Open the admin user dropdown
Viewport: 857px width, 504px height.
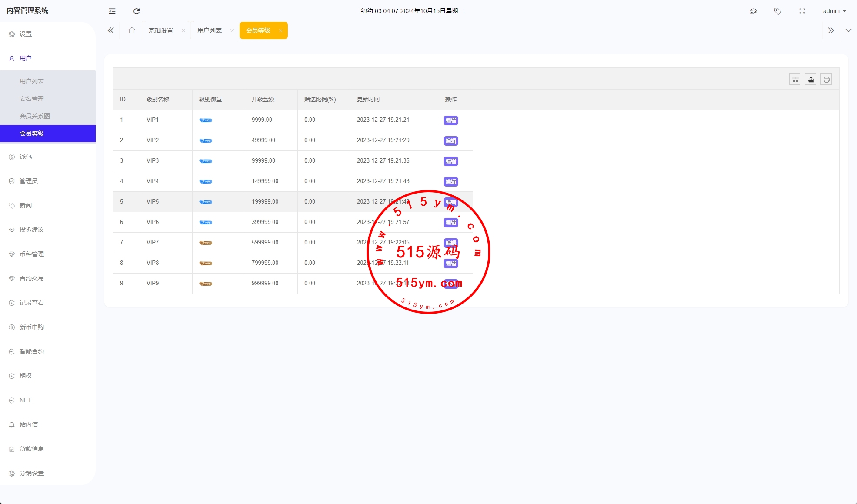pos(834,11)
